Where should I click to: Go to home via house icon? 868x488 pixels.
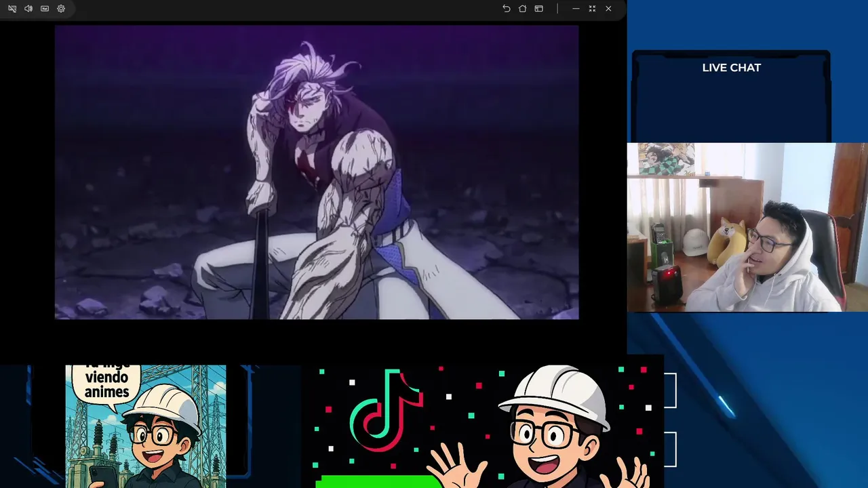[522, 9]
